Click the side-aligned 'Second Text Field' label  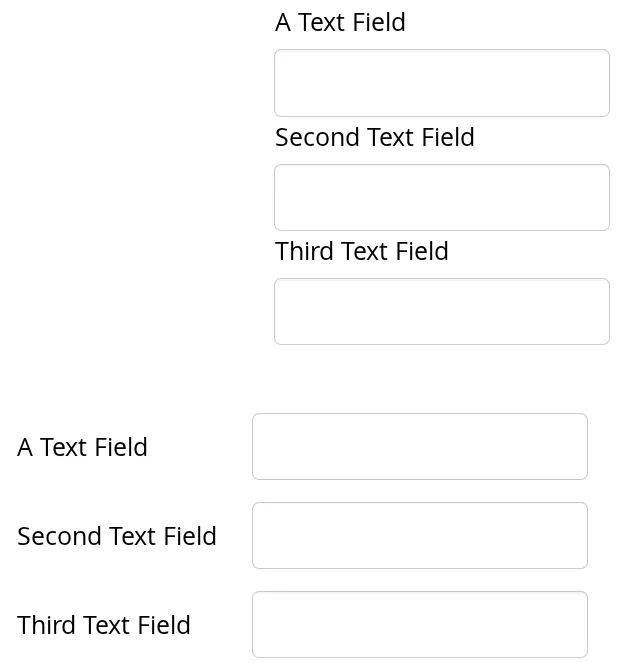(x=116, y=537)
